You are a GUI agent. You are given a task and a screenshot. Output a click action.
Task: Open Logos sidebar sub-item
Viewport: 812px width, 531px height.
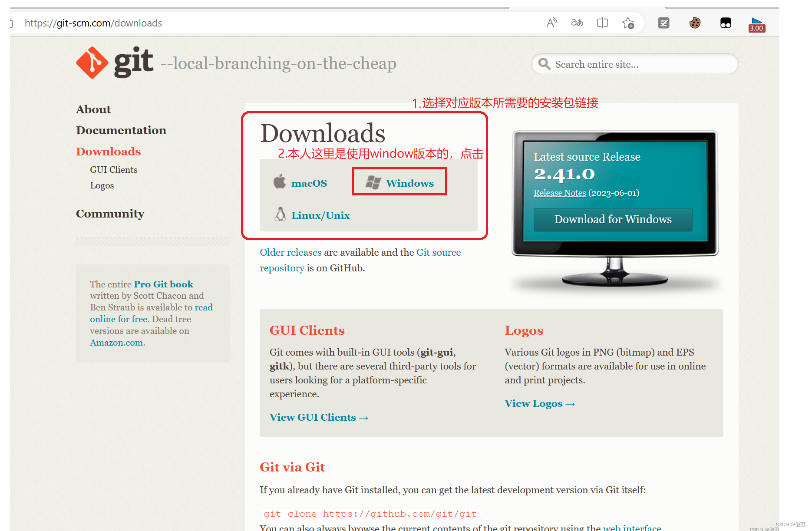coord(102,185)
